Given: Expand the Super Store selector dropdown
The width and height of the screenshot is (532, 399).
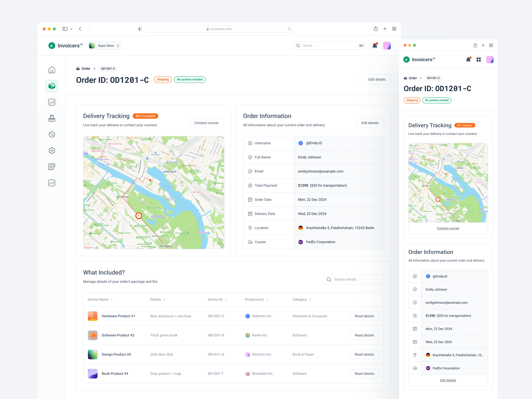Looking at the screenshot, I should tap(105, 46).
